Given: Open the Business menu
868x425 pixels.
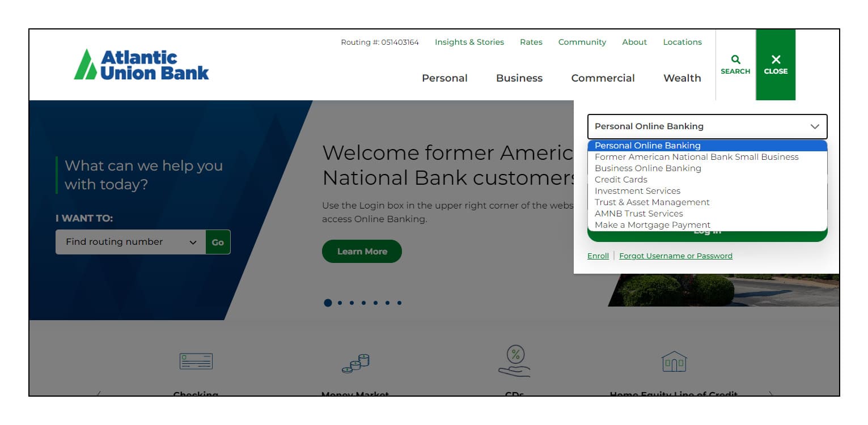Looking at the screenshot, I should pos(519,78).
